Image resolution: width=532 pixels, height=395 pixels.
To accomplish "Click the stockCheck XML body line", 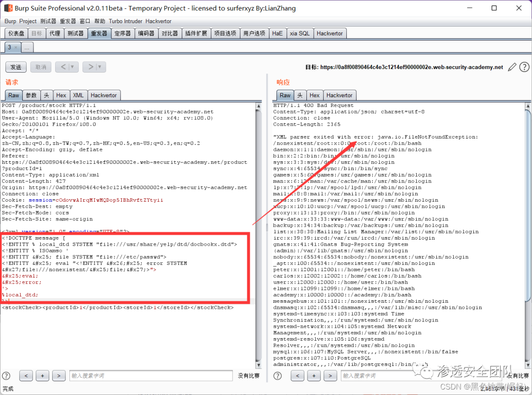I will (x=118, y=307).
